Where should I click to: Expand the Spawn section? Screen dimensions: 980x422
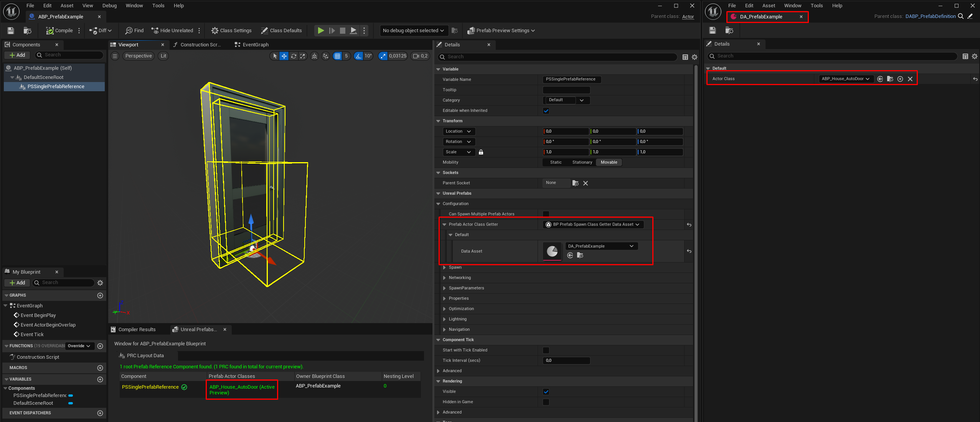(445, 268)
